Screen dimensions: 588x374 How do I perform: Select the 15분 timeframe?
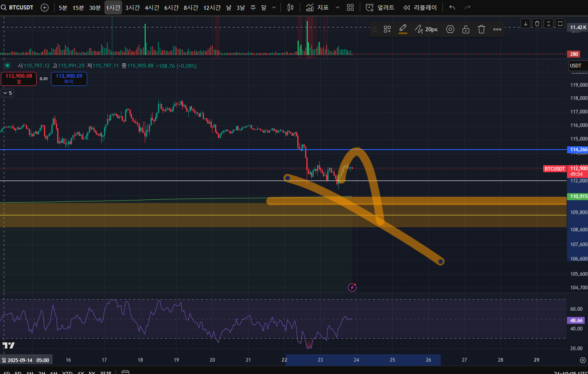point(78,7)
